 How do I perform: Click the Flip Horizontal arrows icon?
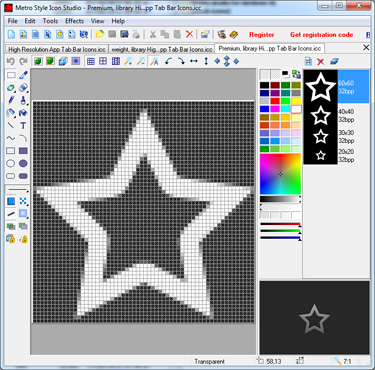(194, 61)
